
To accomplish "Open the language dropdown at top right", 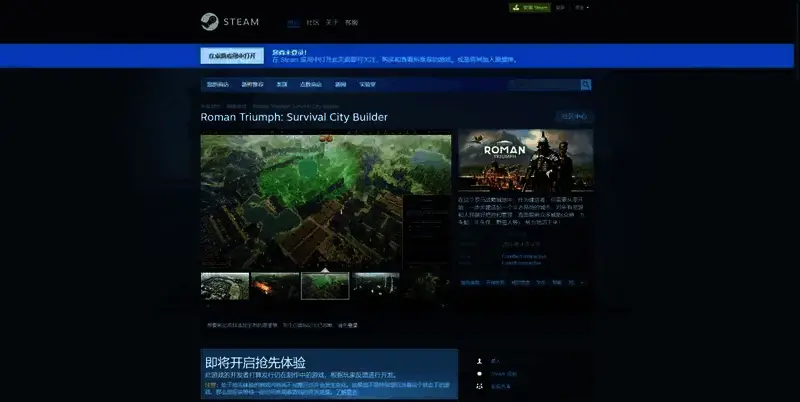I will (x=582, y=8).
